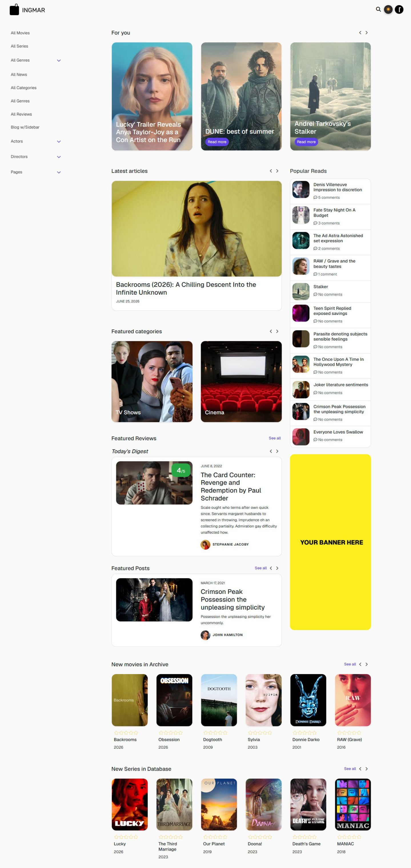The width and height of the screenshot is (411, 868).
Task: Show next Featured categories slide
Action: click(x=277, y=331)
